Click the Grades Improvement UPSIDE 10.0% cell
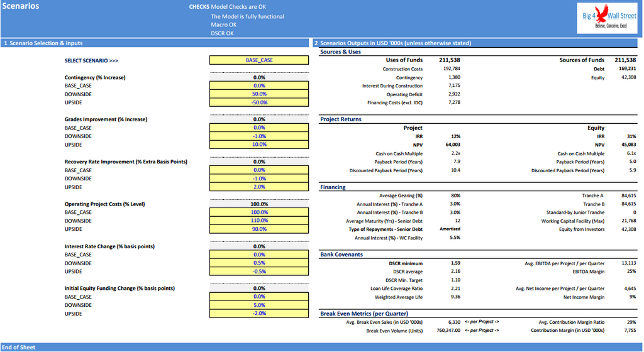Image resolution: width=644 pixels, height=352 pixels. point(258,145)
